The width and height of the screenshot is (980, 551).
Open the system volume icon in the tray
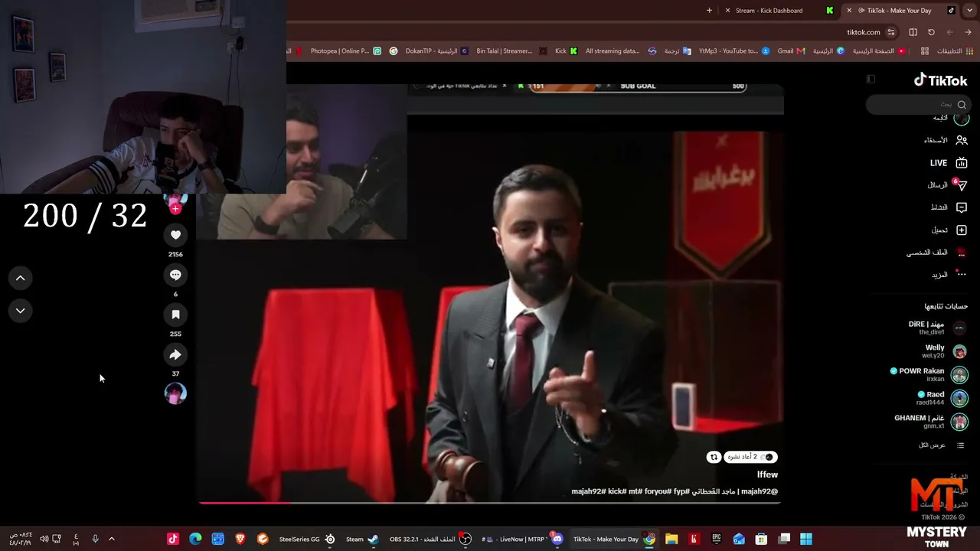coord(44,539)
